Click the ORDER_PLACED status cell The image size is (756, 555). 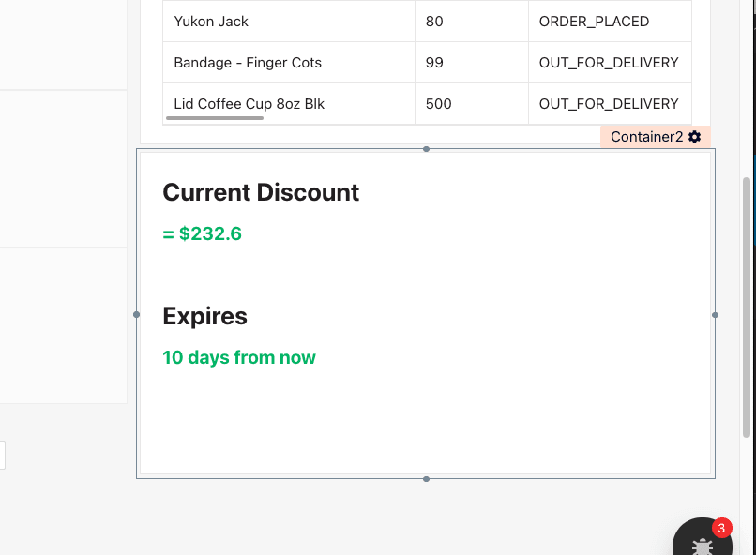(x=594, y=22)
